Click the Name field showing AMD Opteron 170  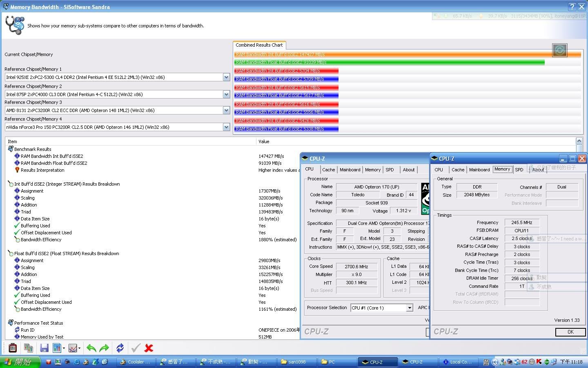377,187
